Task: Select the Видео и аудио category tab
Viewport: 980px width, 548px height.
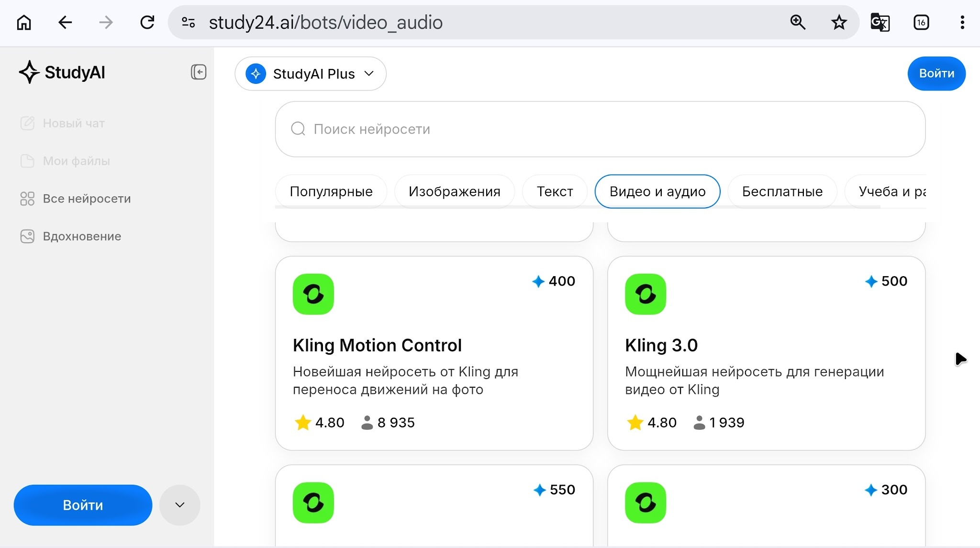Action: click(x=657, y=191)
